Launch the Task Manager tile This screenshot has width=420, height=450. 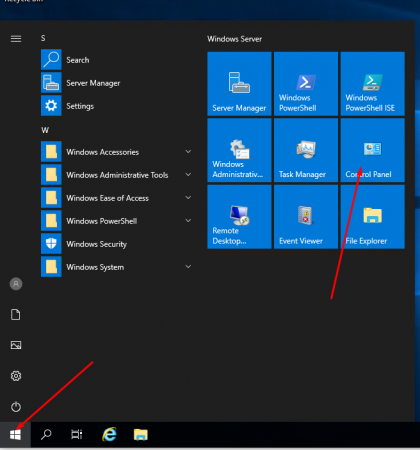click(306, 150)
